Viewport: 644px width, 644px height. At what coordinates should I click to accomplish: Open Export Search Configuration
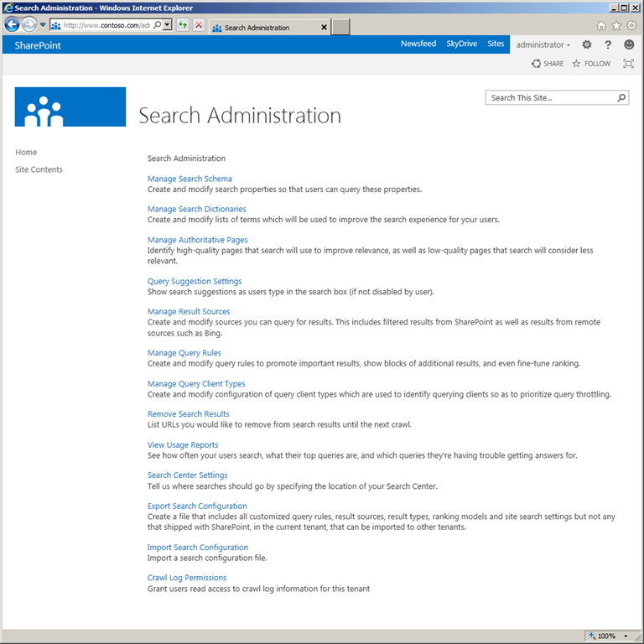[197, 506]
